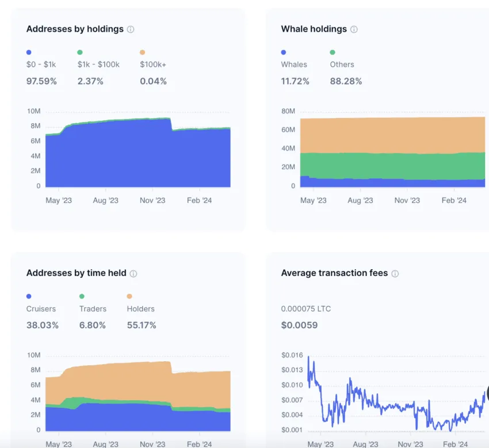Image resolution: width=489 pixels, height=448 pixels.
Task: Click info icon next to Addresses by holdings
Action: (131, 29)
